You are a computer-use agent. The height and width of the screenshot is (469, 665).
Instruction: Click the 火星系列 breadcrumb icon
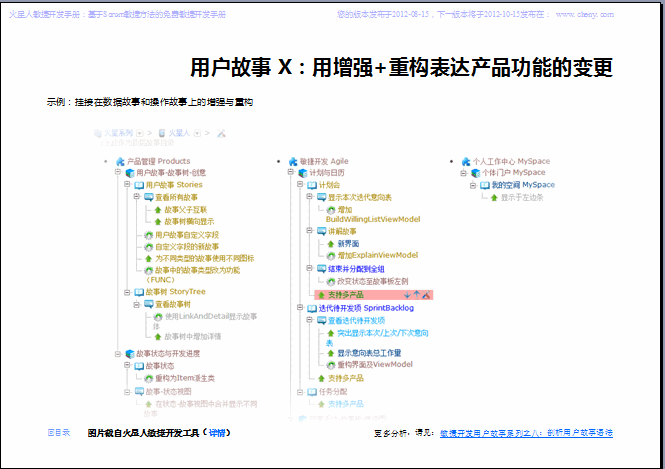pos(98,133)
